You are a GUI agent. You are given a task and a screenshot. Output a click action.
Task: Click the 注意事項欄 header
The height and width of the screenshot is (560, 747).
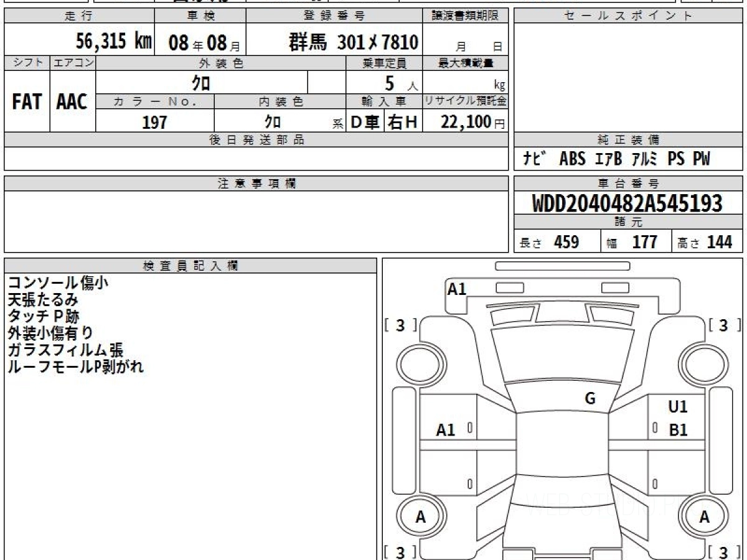(256, 184)
